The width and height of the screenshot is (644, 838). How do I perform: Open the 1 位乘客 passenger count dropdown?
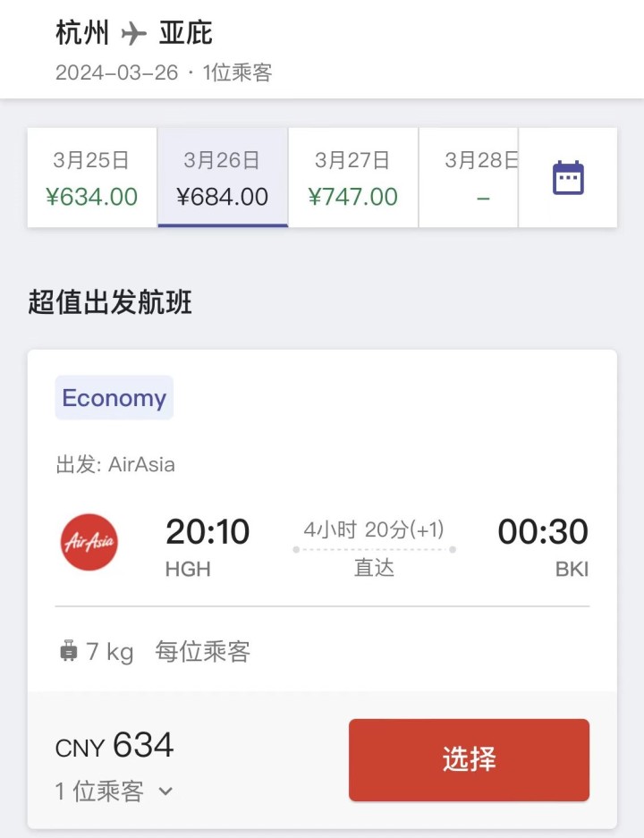(x=114, y=791)
